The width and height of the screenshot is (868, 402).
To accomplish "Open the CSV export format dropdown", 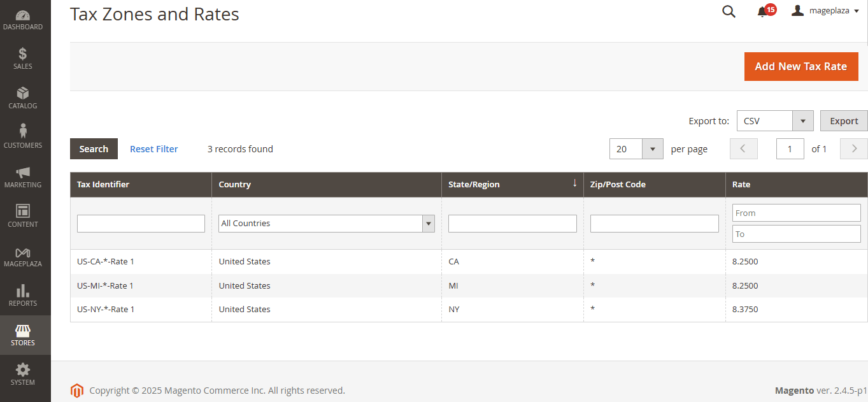I will [x=802, y=120].
